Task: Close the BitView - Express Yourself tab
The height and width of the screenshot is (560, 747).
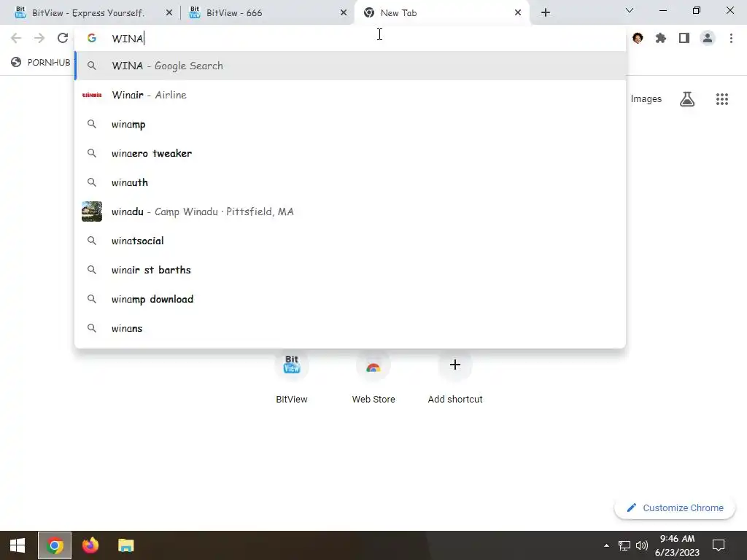Action: point(169,13)
